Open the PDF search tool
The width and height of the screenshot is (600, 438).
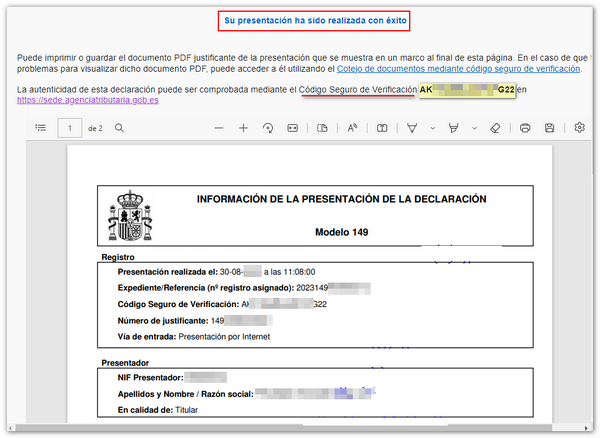[119, 128]
